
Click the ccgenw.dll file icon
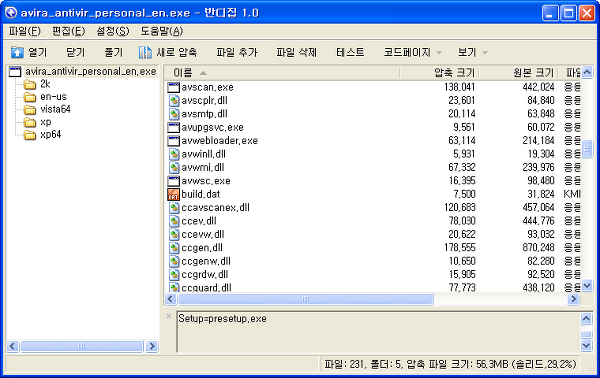174,261
